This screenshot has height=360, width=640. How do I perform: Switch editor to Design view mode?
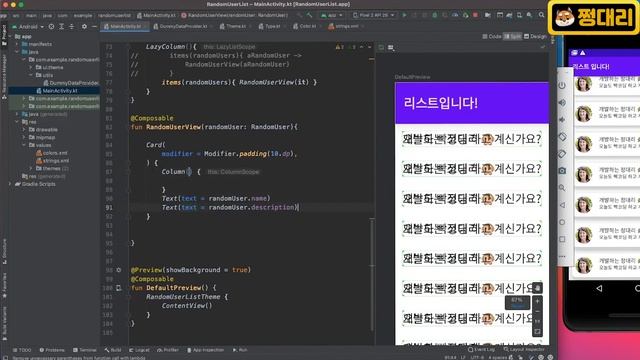coord(535,36)
